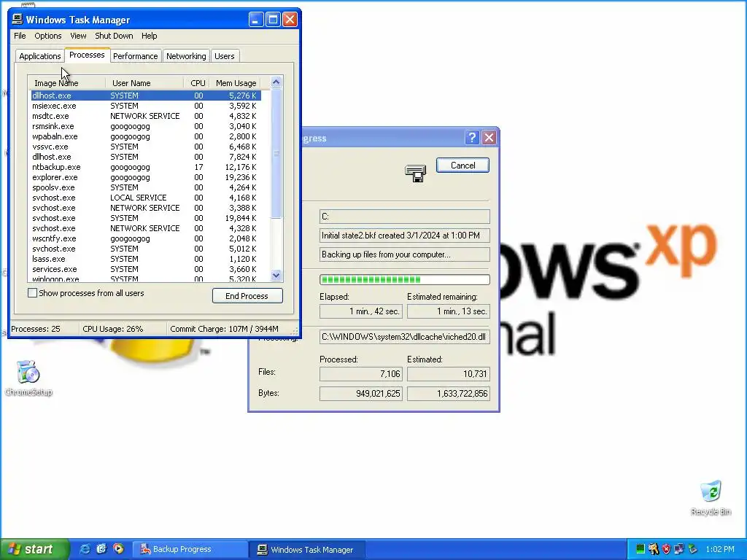Select the wpabaln.exe process row
Viewport: 747px width, 560px height.
point(145,136)
